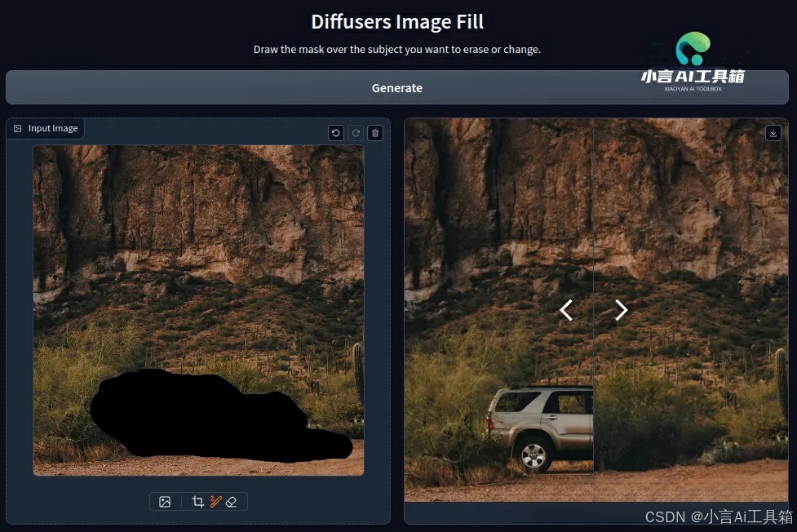Image resolution: width=797 pixels, height=532 pixels.
Task: Click the Diffusers Image Fill title
Action: click(397, 22)
